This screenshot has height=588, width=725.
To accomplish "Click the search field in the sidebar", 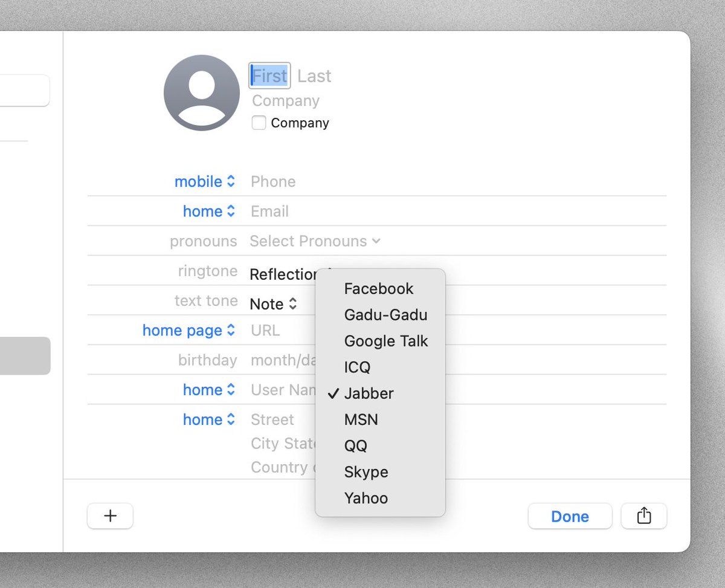I will (x=24, y=91).
